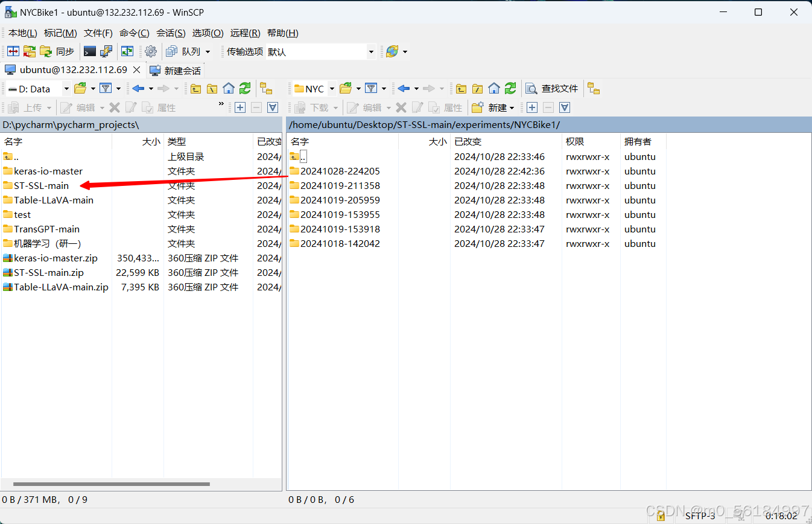Click the 查找文件 find files button

[x=552, y=89]
